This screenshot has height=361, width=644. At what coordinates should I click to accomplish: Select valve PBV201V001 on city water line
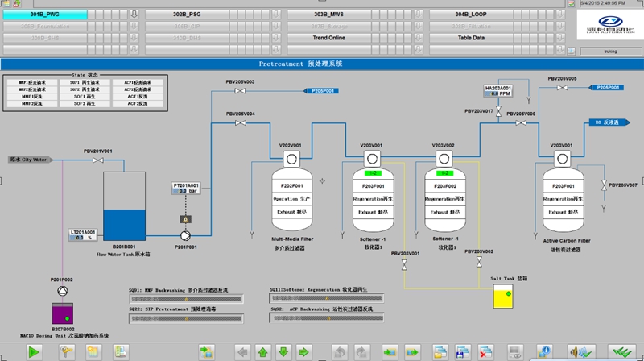pyautogui.click(x=98, y=160)
